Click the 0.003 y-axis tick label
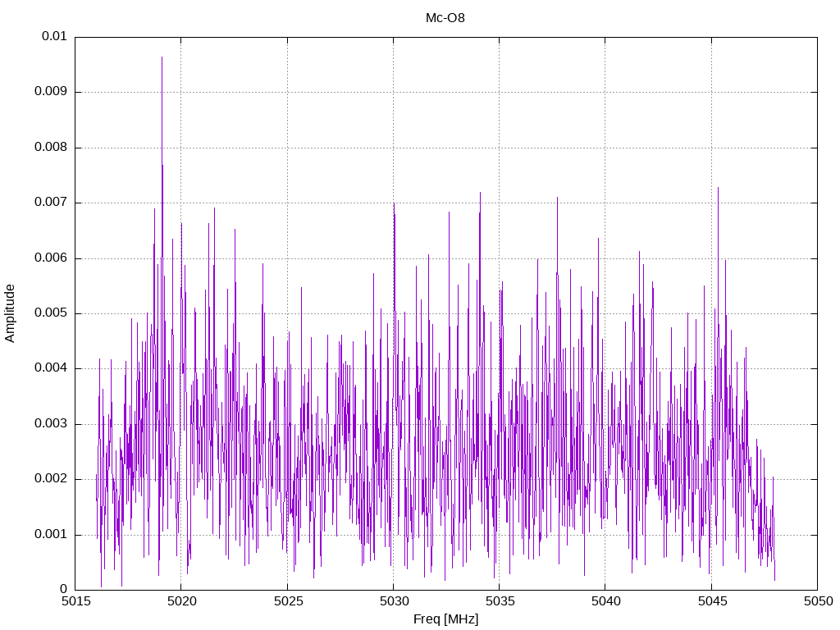This screenshot has width=840, height=630. [50, 424]
